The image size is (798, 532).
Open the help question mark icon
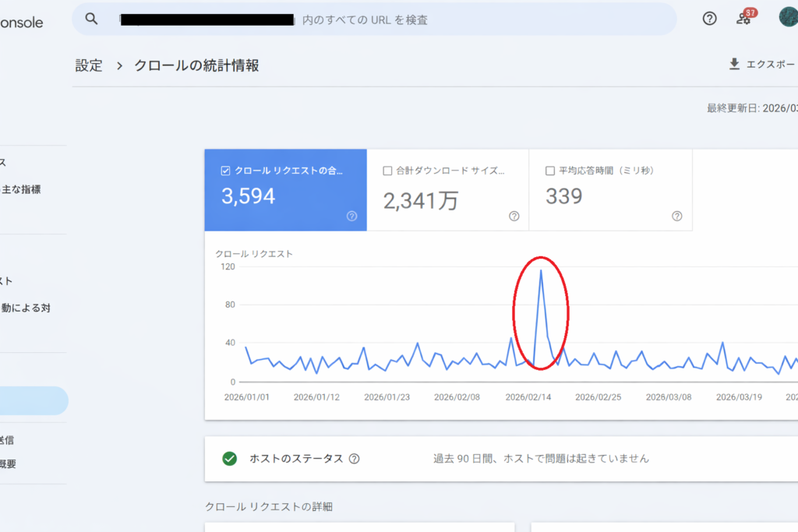tap(709, 19)
